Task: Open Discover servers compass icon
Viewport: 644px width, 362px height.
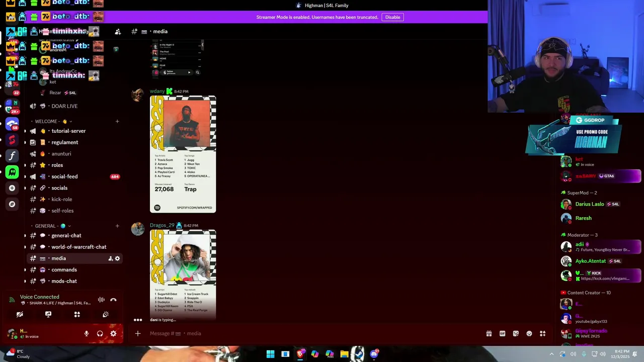Action: point(12,204)
